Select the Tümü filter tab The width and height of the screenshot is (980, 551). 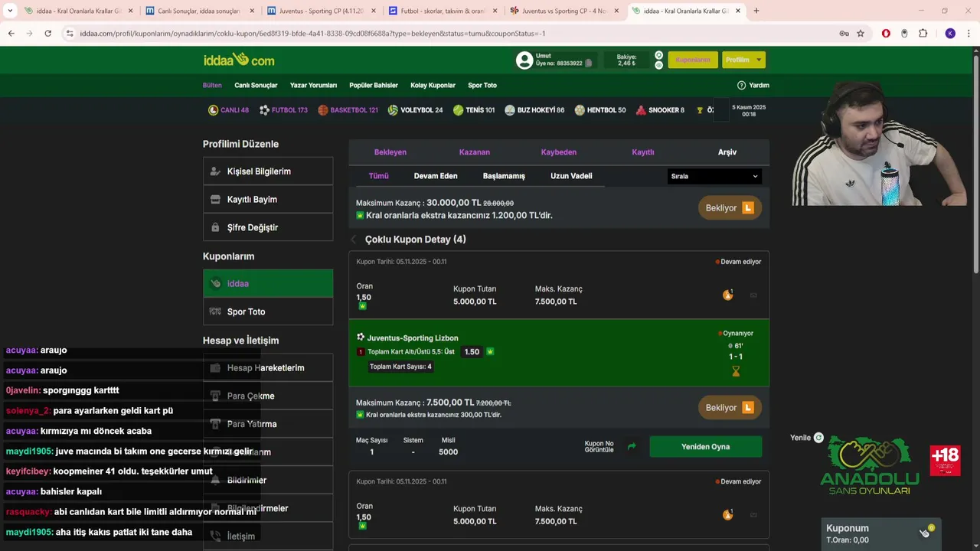[x=379, y=176]
